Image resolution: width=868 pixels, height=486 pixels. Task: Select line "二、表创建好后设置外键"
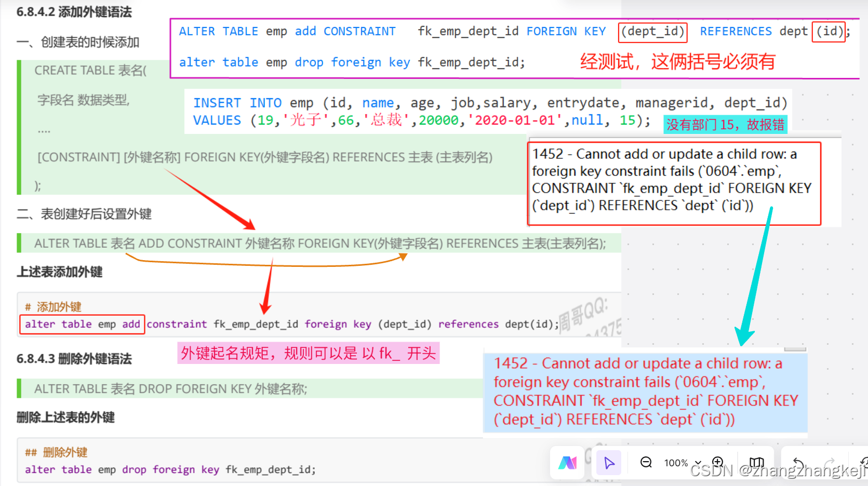click(84, 213)
